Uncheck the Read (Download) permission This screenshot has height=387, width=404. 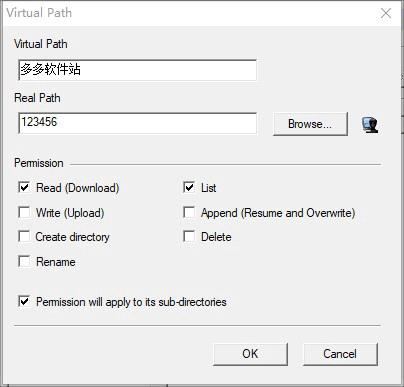tap(24, 187)
